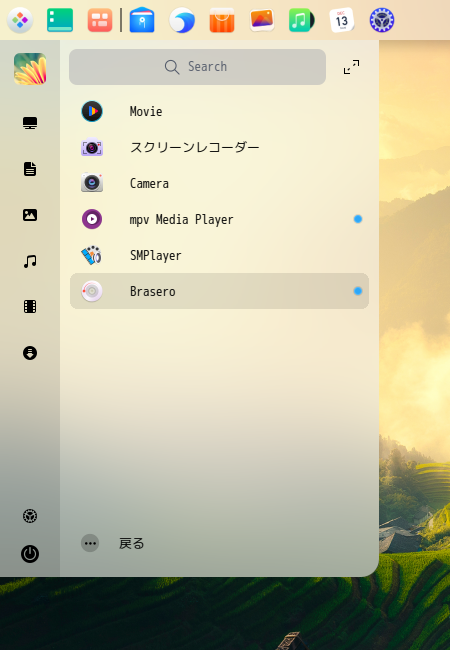Open Music folder from sidebar
The image size is (450, 650).
tap(30, 261)
